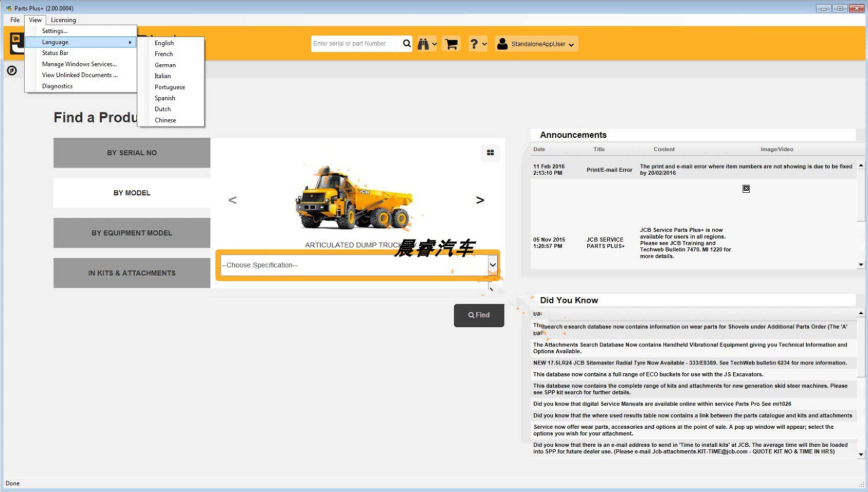Image resolution: width=868 pixels, height=492 pixels.
Task: Open the Choose Specification dropdown
Action: [493, 265]
